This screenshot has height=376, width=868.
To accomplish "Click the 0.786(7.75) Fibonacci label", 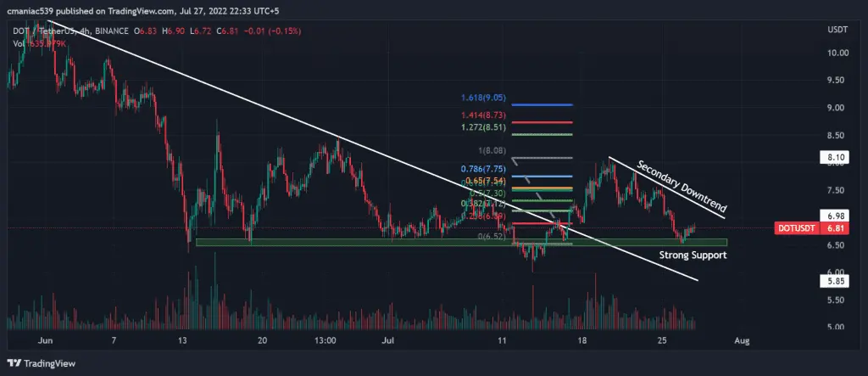I will (481, 169).
